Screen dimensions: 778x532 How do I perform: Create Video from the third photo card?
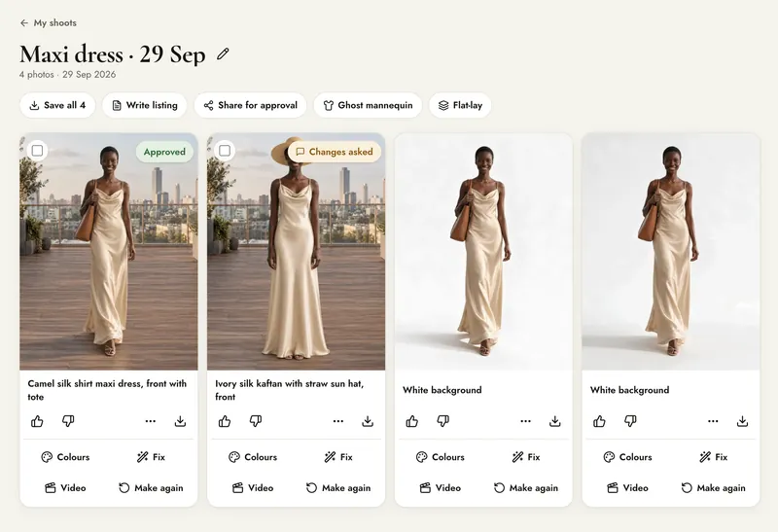(441, 488)
